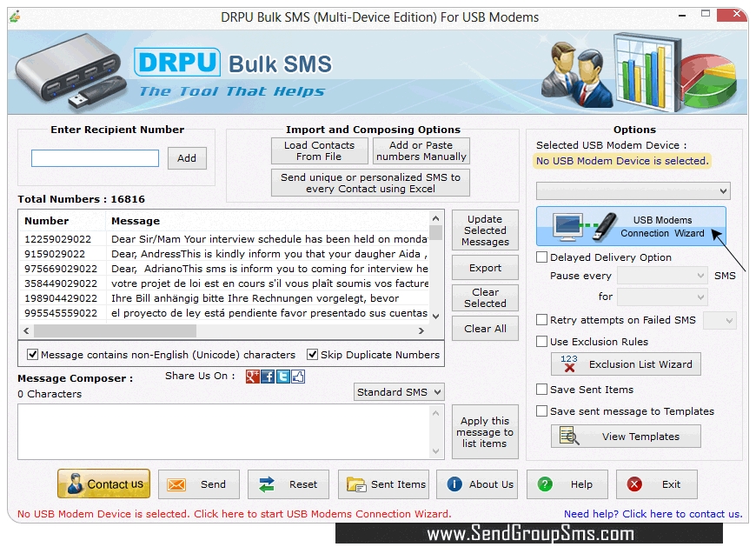Click the list's scroll-left arrow
Screen dimensions: 756x547
(x=27, y=331)
